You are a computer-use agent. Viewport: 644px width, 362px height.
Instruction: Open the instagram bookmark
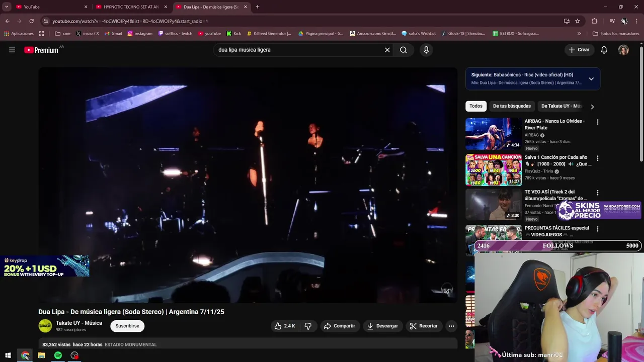(140, 34)
